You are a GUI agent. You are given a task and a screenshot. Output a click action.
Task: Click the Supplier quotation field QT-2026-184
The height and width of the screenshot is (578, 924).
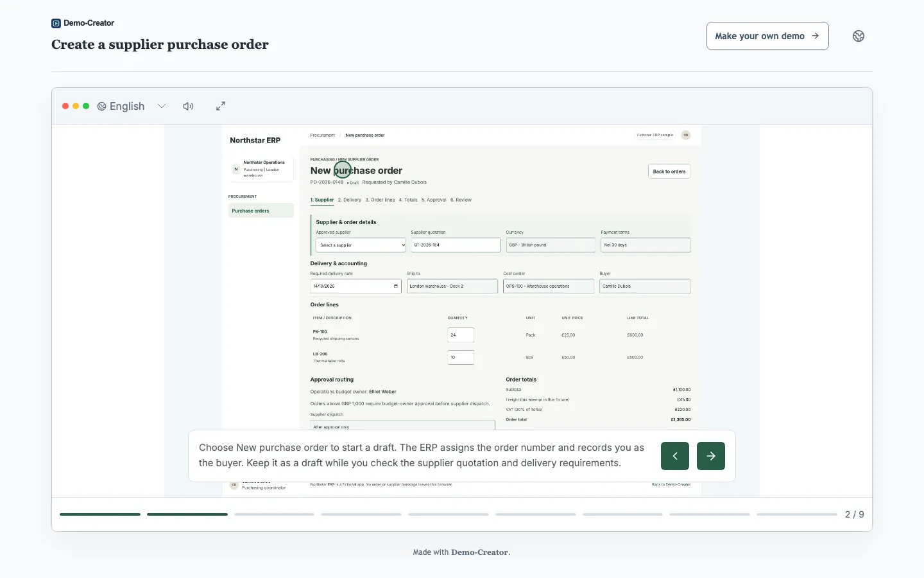click(x=456, y=245)
